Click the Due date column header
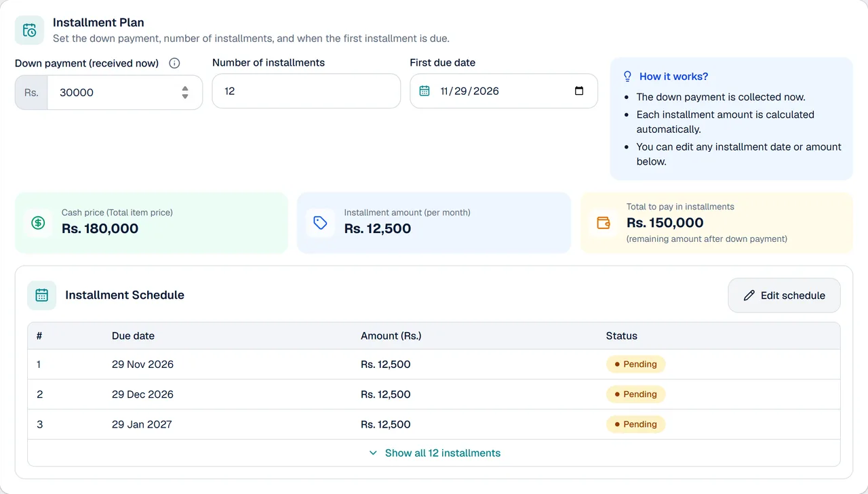The height and width of the screenshot is (494, 868). point(133,336)
